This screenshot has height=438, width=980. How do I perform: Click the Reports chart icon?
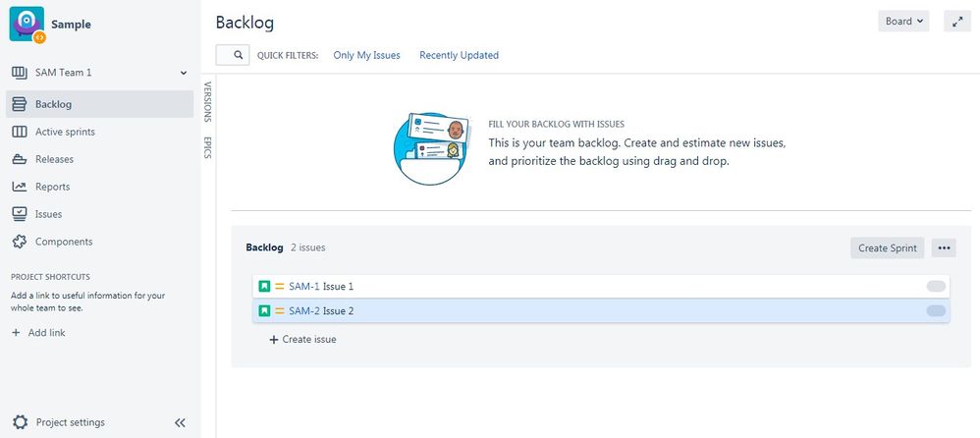click(20, 187)
